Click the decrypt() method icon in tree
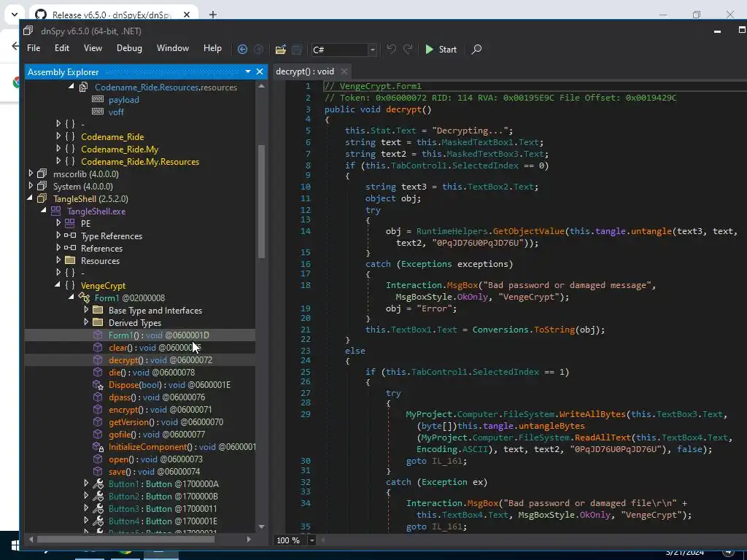The image size is (747, 560). [98, 359]
